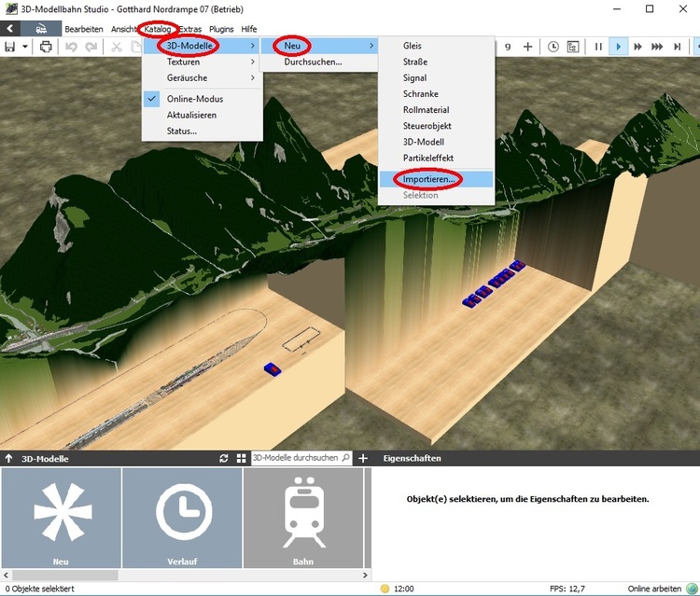Click the catalog horizontal scrollbar thumb

click(x=65, y=575)
